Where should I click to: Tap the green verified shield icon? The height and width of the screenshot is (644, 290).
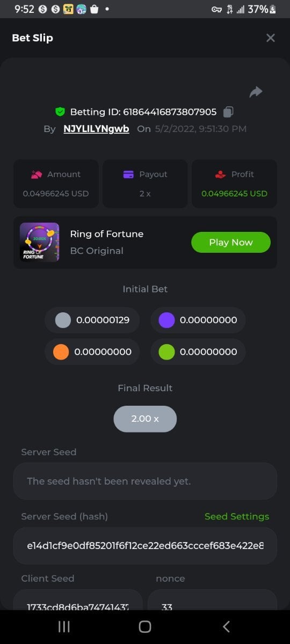pos(60,112)
